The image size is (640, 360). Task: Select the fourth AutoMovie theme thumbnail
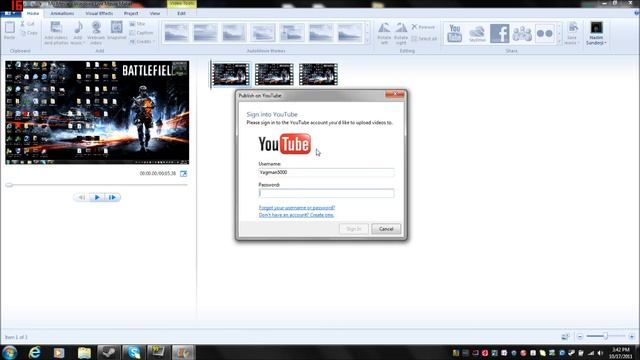click(x=263, y=33)
